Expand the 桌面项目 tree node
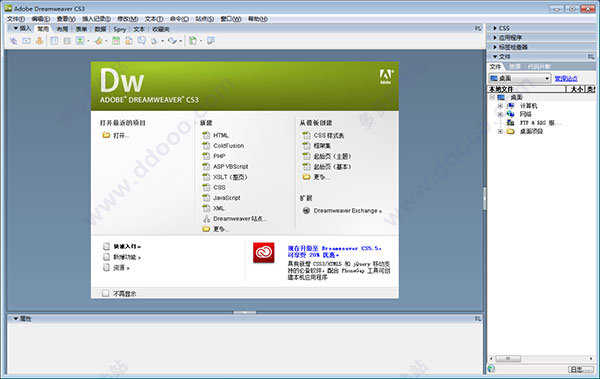This screenshot has width=600, height=379. click(x=500, y=131)
